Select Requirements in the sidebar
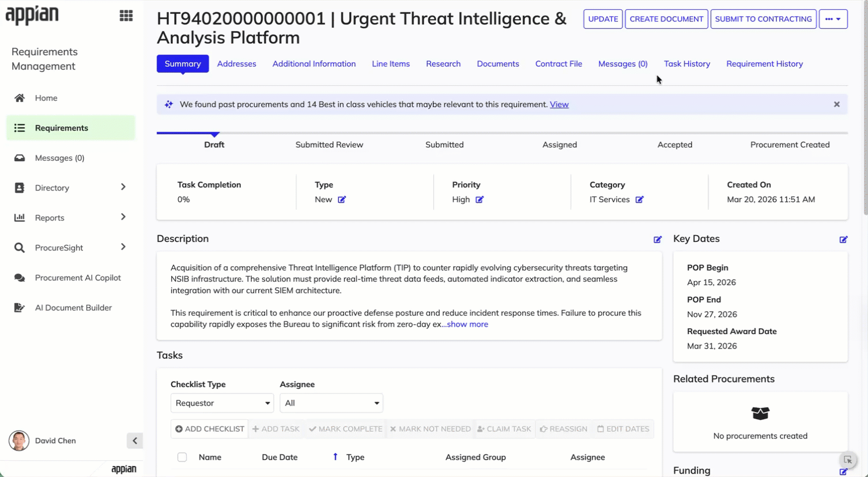 71,128
